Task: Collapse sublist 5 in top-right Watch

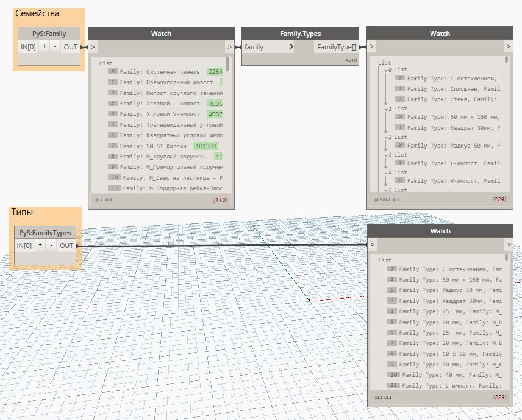Action: [x=386, y=190]
